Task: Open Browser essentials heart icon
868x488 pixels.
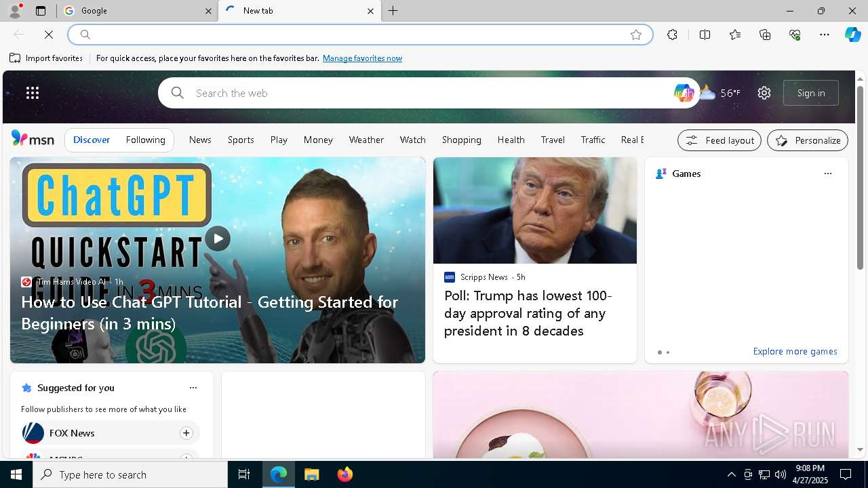Action: 795,35
